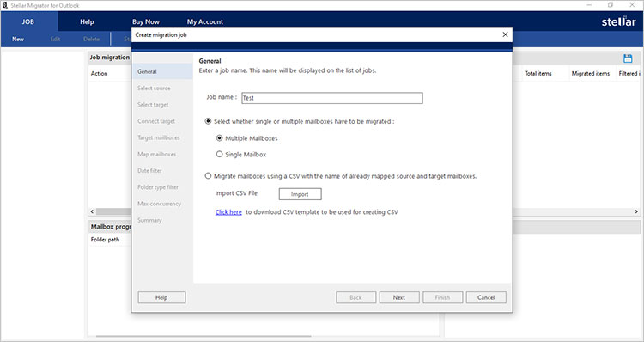This screenshot has width=644, height=342.
Task: Click Edit in the job toolbar
Action: (x=55, y=39)
